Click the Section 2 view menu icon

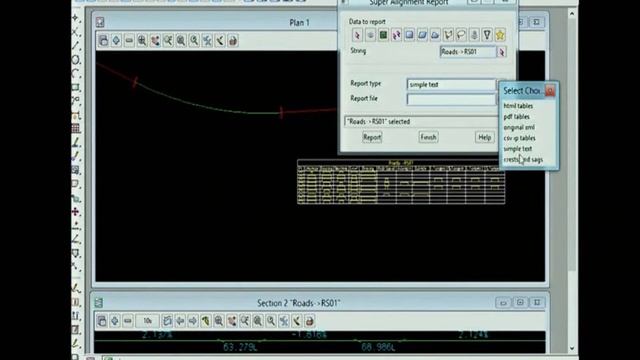tap(98, 302)
